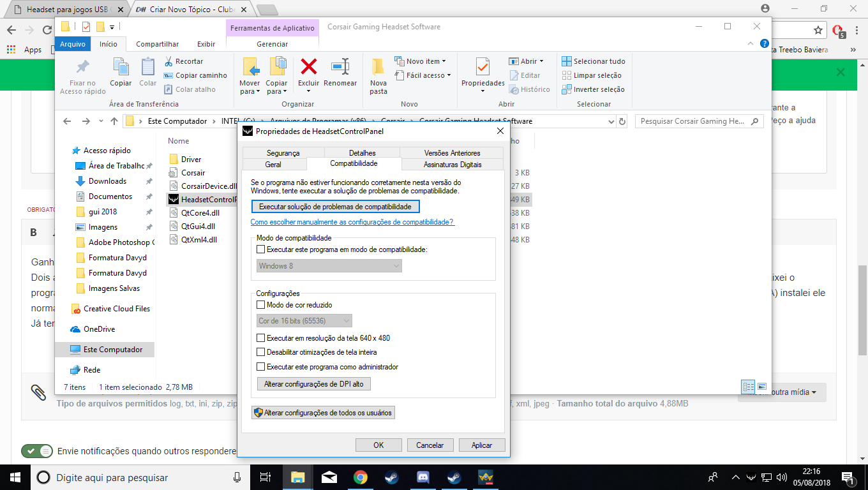Bookmark page with Chrome star icon
The image size is (868, 490).
click(x=818, y=30)
